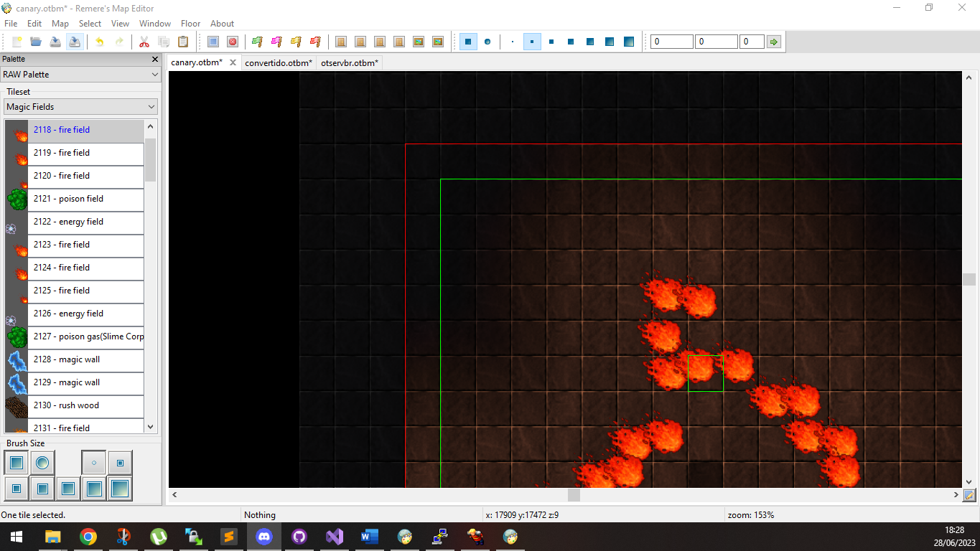Select the eraser red-circle tool
Screen dimensions: 980x551
(x=233, y=42)
